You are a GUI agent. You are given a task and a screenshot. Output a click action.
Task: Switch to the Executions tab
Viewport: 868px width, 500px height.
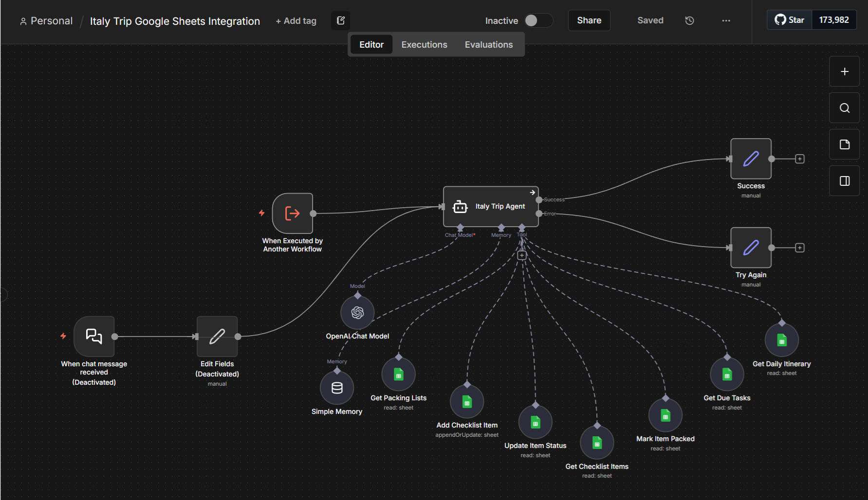coord(424,44)
